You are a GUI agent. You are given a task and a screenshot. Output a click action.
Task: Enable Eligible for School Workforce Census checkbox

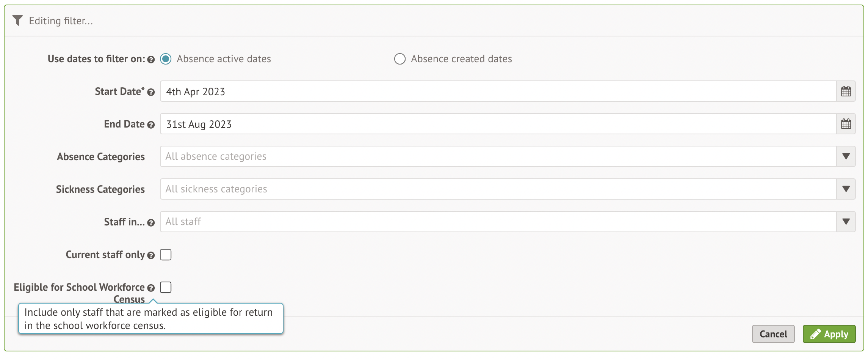(166, 287)
